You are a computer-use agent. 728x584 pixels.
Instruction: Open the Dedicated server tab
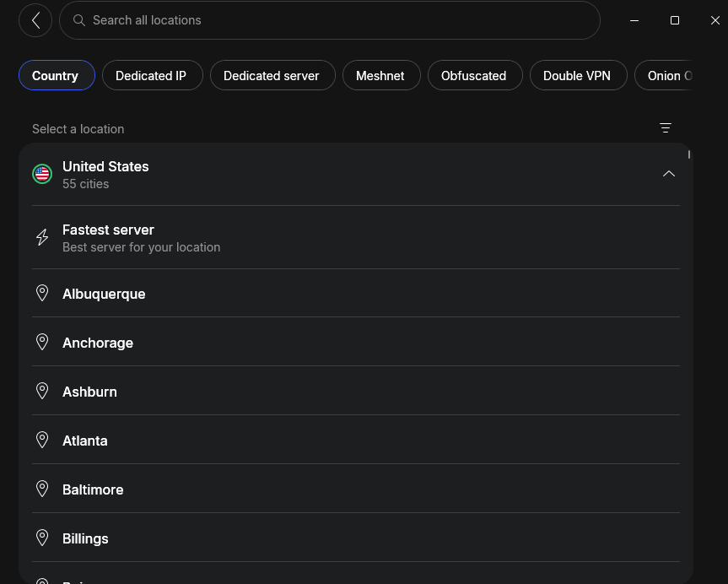[272, 75]
